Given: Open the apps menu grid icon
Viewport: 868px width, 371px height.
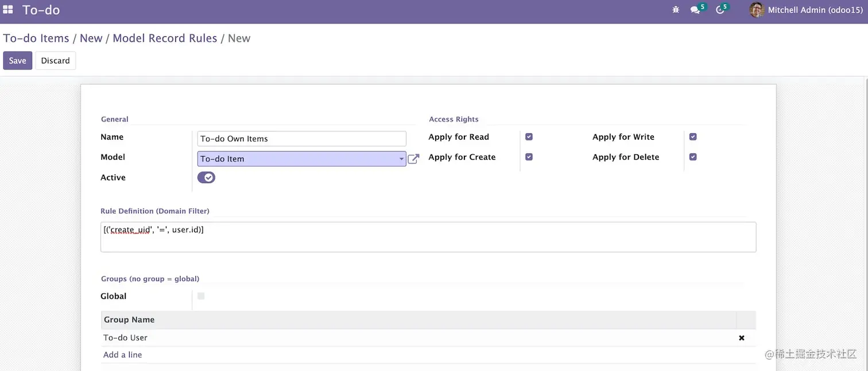Looking at the screenshot, I should pyautogui.click(x=7, y=9).
